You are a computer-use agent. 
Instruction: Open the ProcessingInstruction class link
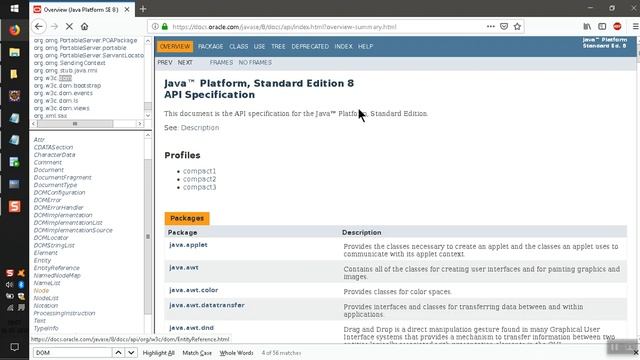[x=64, y=313]
